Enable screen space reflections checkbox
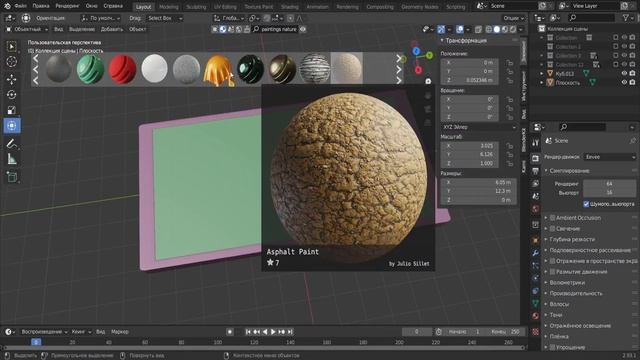Screen dimensions: 640x360 [553, 261]
